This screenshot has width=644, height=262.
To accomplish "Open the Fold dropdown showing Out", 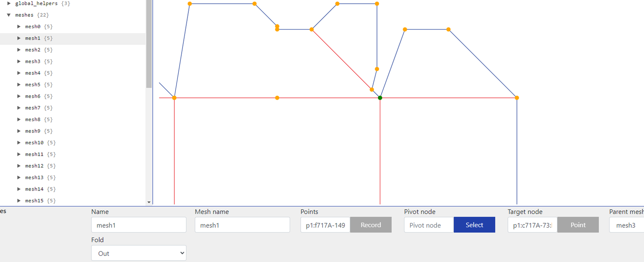I will point(139,253).
